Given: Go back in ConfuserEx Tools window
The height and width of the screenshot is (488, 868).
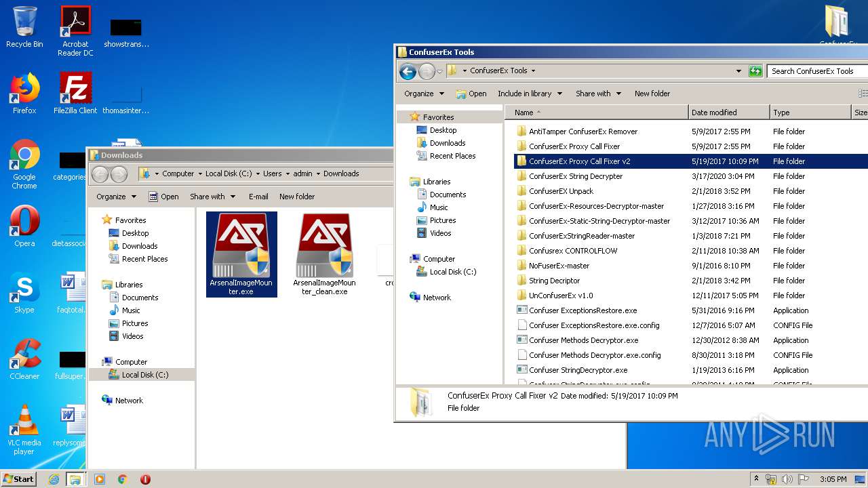Looking at the screenshot, I should pos(408,70).
